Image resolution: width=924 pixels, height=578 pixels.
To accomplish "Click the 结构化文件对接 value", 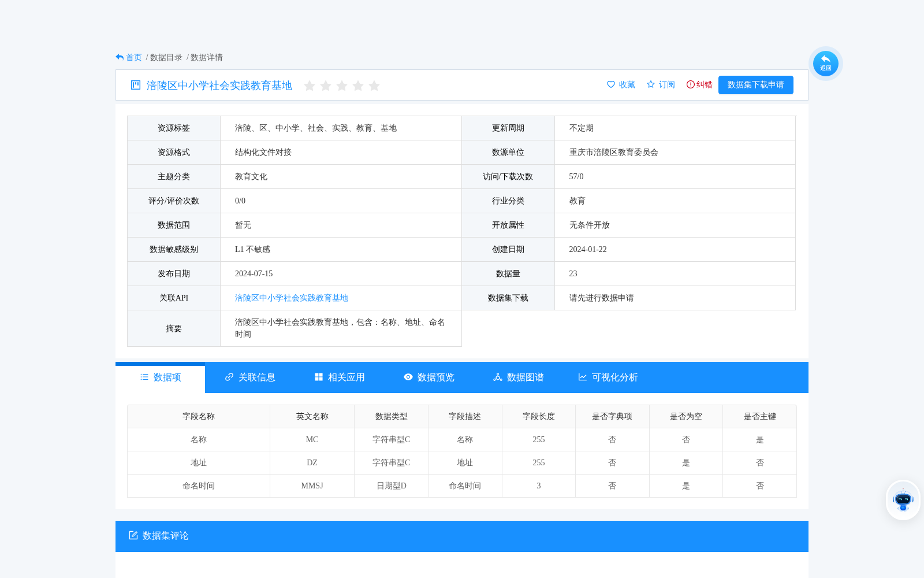I will [263, 152].
